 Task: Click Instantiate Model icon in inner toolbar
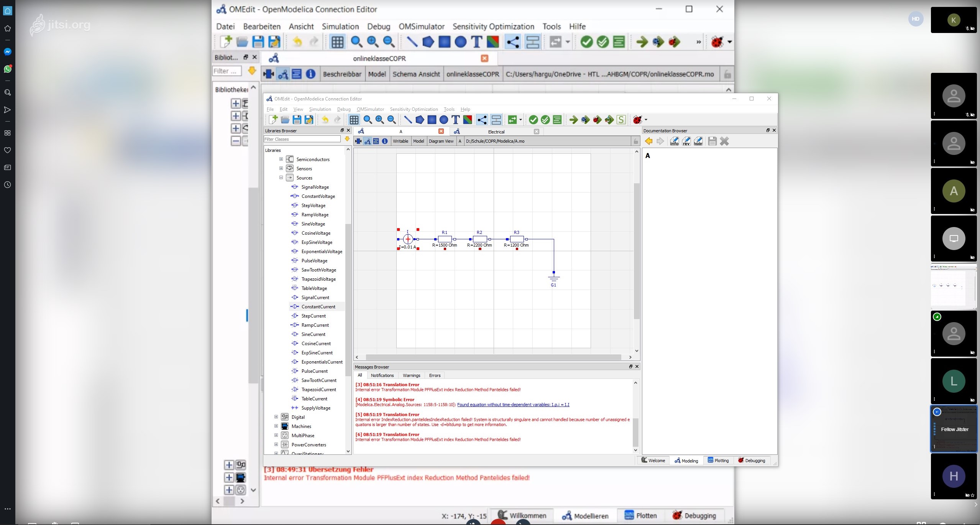[x=557, y=120]
